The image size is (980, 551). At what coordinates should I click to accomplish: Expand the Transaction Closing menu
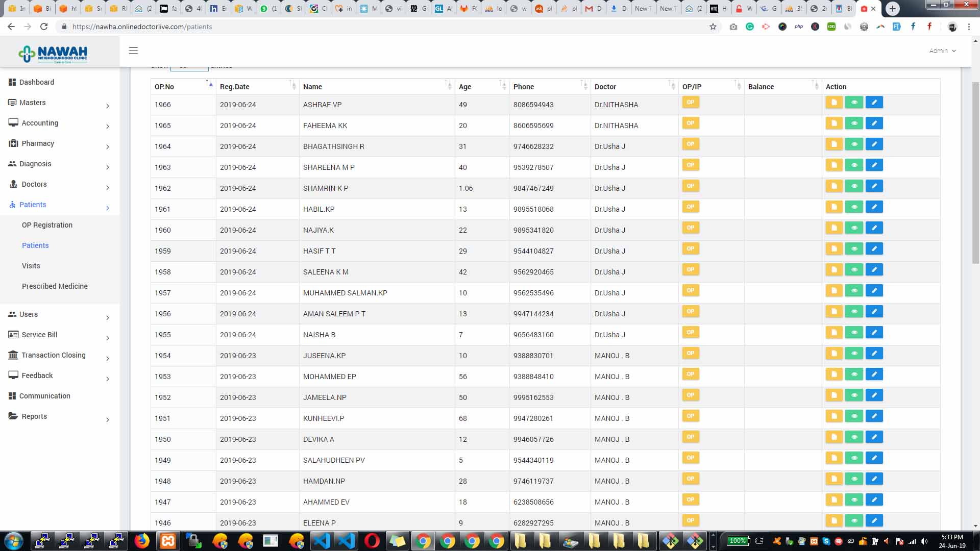coord(60,355)
